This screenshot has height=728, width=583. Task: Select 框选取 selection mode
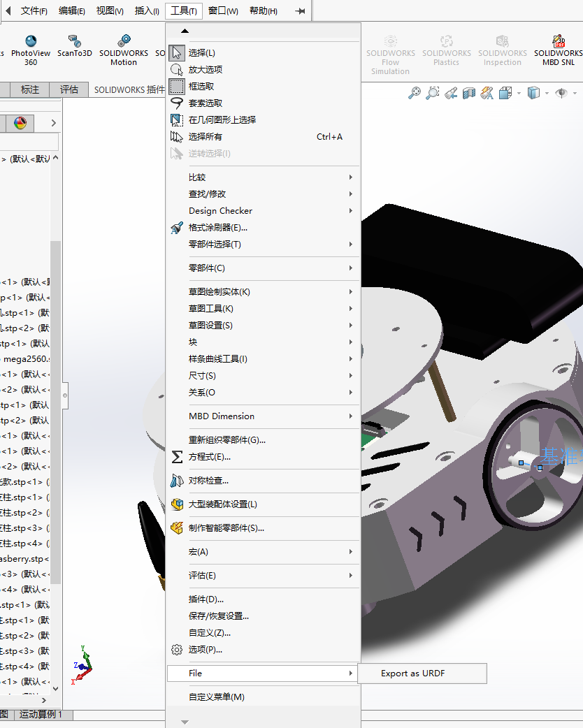pyautogui.click(x=203, y=85)
